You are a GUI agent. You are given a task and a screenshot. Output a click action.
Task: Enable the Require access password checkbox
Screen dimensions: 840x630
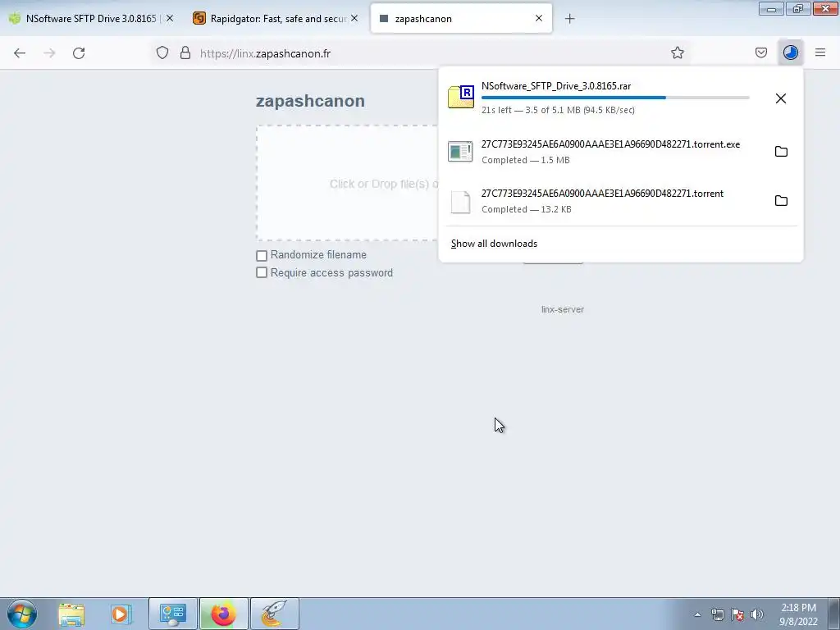[x=262, y=272]
